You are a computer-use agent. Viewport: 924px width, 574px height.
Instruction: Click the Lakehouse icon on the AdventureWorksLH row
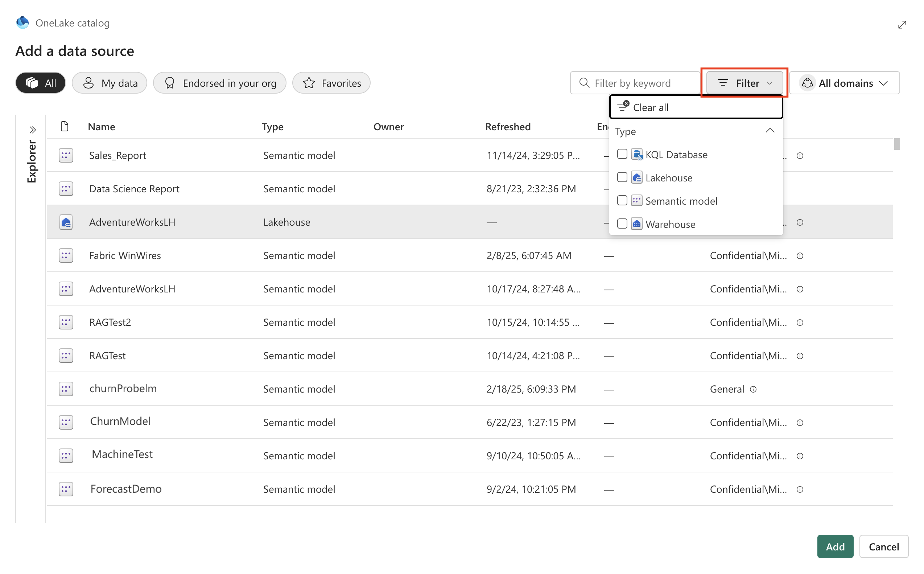click(x=66, y=222)
